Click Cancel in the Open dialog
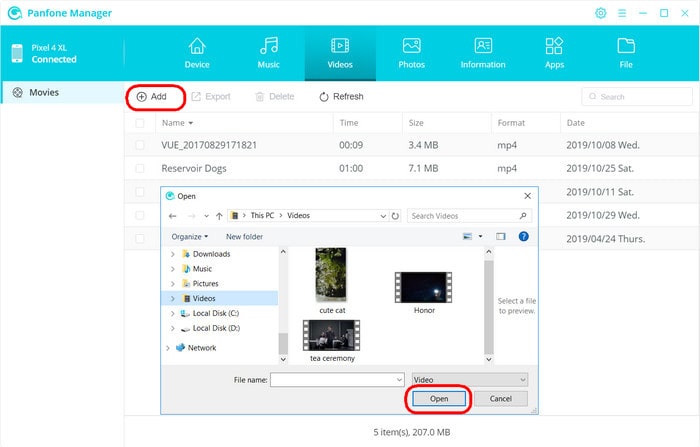The width and height of the screenshot is (700, 447). click(x=500, y=399)
